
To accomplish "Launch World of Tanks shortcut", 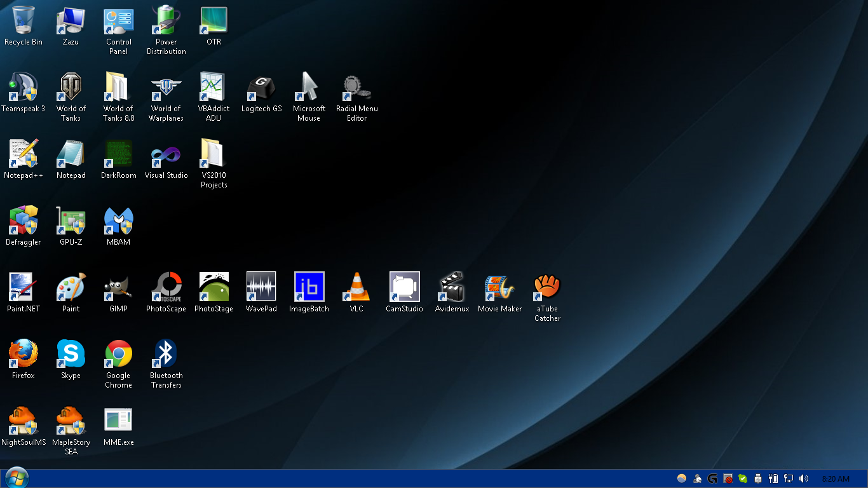I will click(x=71, y=87).
